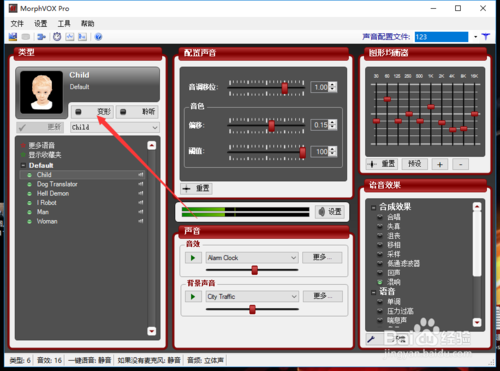The width and height of the screenshot is (500, 371).
Task: Disable the active 混响 reverb effect
Action: 380,282
